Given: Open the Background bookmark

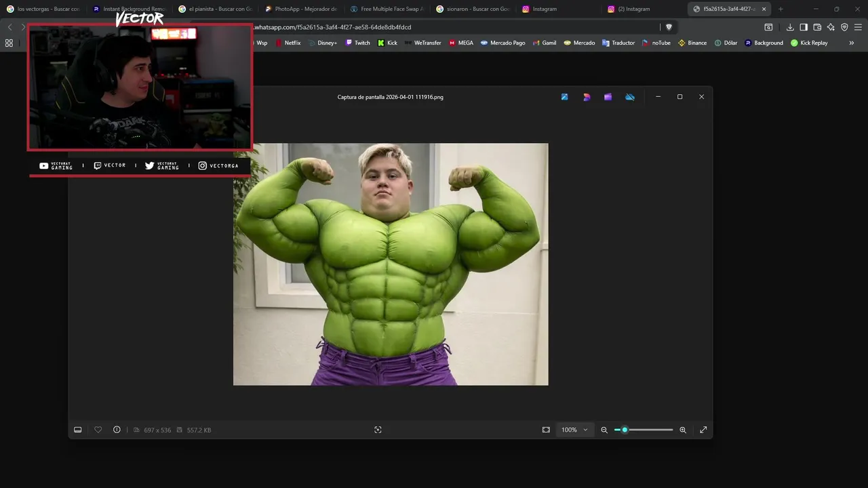Looking at the screenshot, I should (x=764, y=43).
